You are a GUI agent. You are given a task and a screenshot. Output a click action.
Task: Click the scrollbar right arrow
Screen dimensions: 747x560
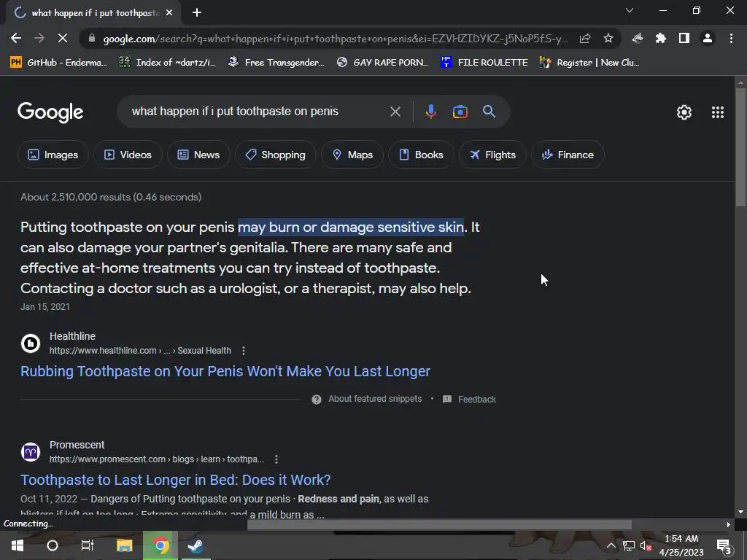click(x=729, y=524)
